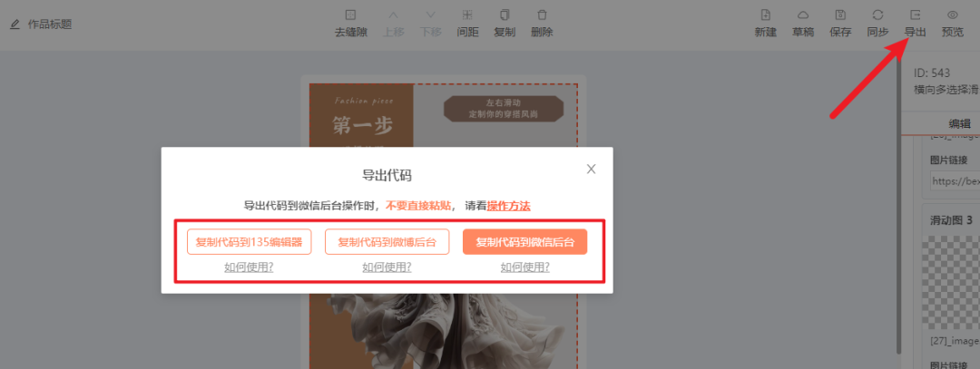Click 复制代码到135编辑器 button
980x369 pixels.
click(x=249, y=242)
